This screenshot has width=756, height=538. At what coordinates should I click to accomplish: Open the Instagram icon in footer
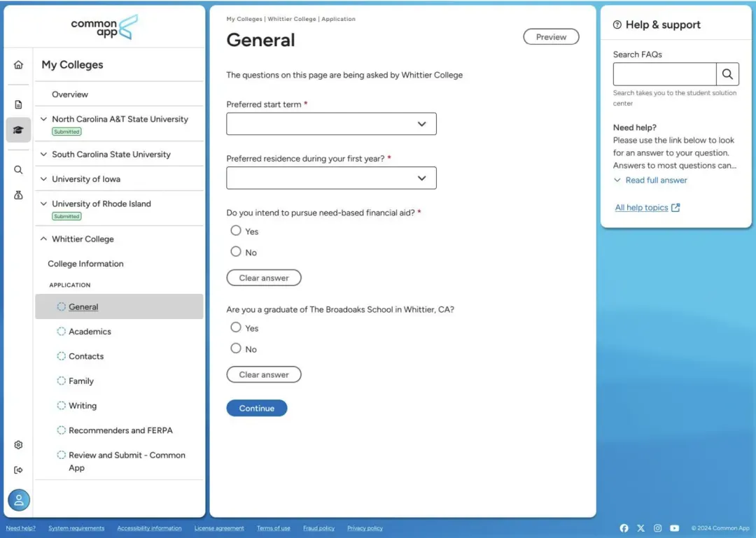click(657, 528)
